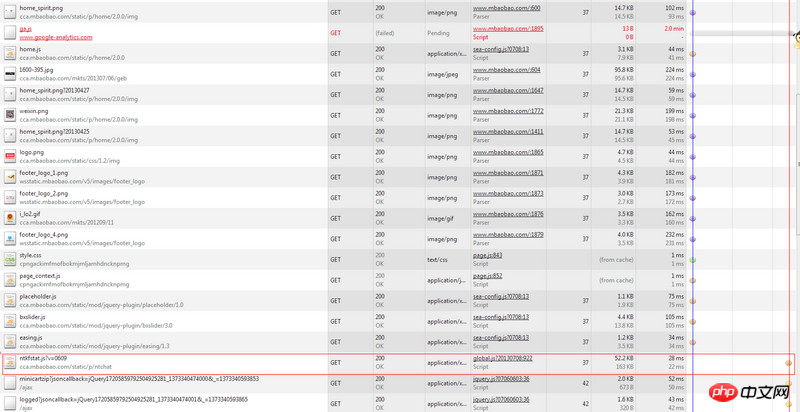Screen dimensions: 800x412
Task: Click the icon for home_spirit.png?20130425
Action: 10,136
